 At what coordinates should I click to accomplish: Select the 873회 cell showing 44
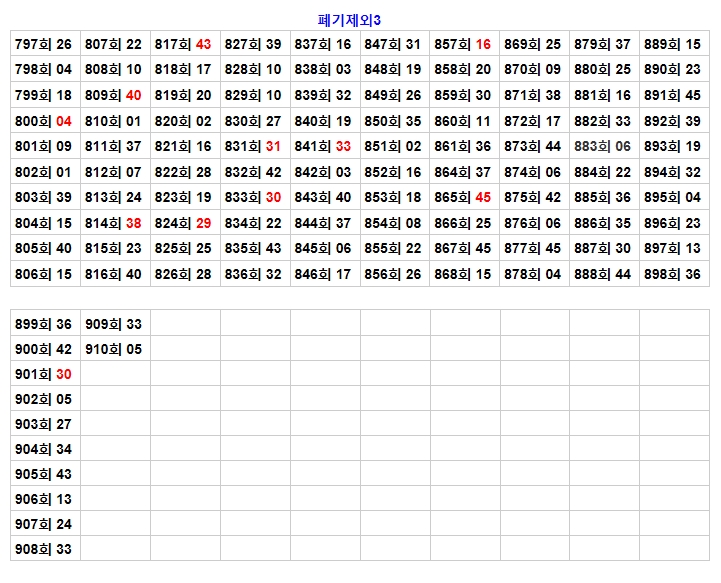[x=533, y=146]
